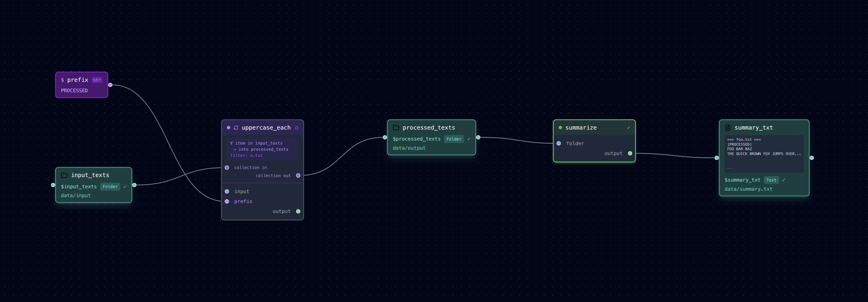Click the output port of summarize node

click(x=630, y=153)
